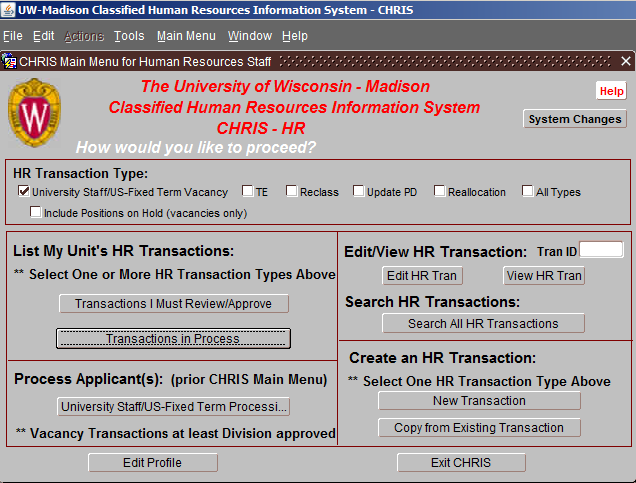Open the Tools menu

[x=129, y=36]
